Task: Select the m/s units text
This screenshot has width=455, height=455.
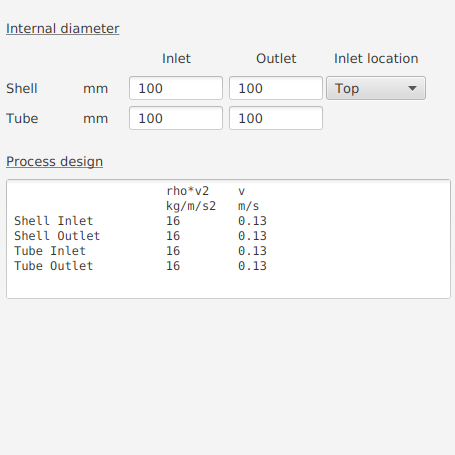Action: pos(248,206)
